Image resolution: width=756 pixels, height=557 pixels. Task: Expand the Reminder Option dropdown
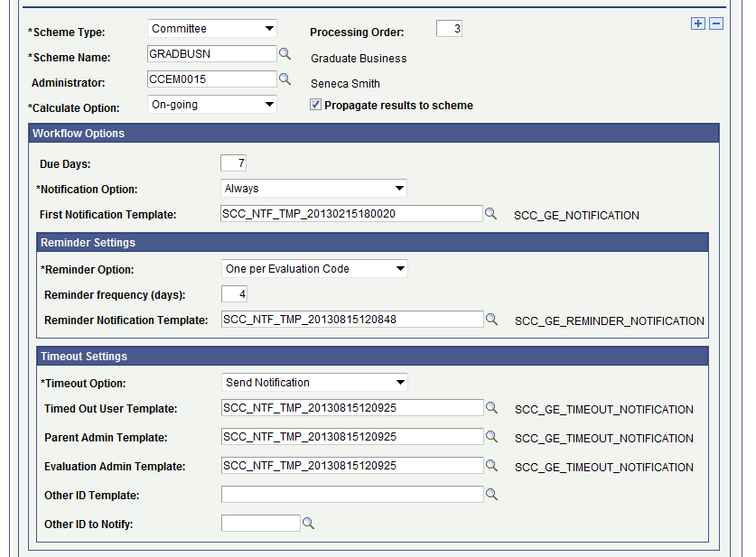(314, 269)
